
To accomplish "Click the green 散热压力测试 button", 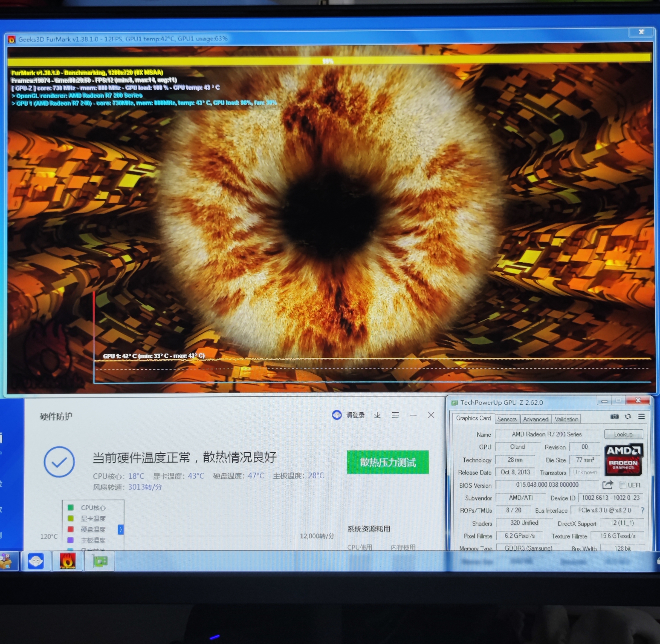I will 388,462.
